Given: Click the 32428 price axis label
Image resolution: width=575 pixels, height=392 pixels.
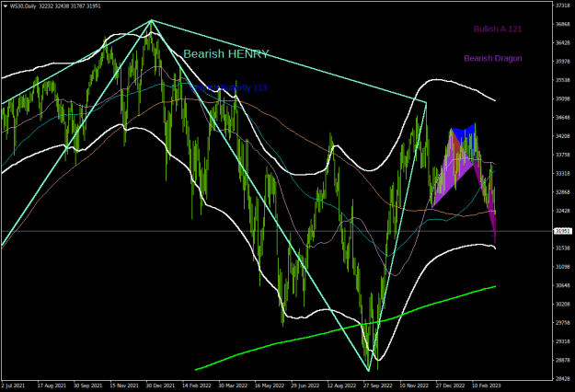Looking at the screenshot, I should (x=562, y=211).
